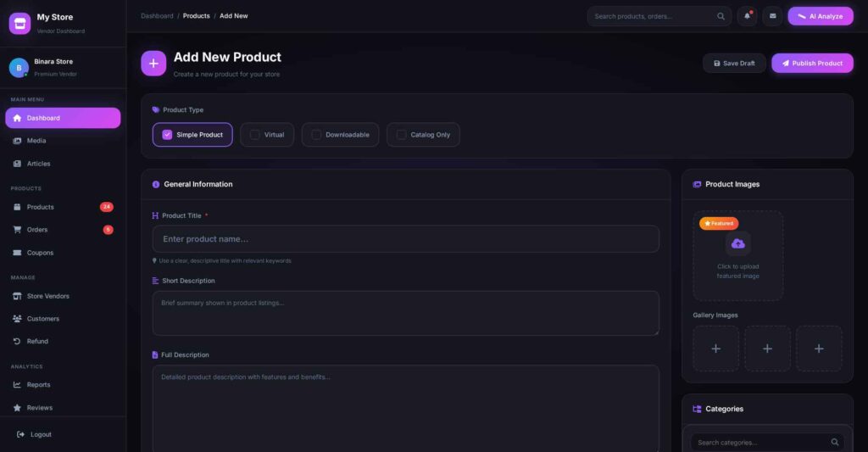Click the Binara Store avatar
The height and width of the screenshot is (452, 868).
19,68
